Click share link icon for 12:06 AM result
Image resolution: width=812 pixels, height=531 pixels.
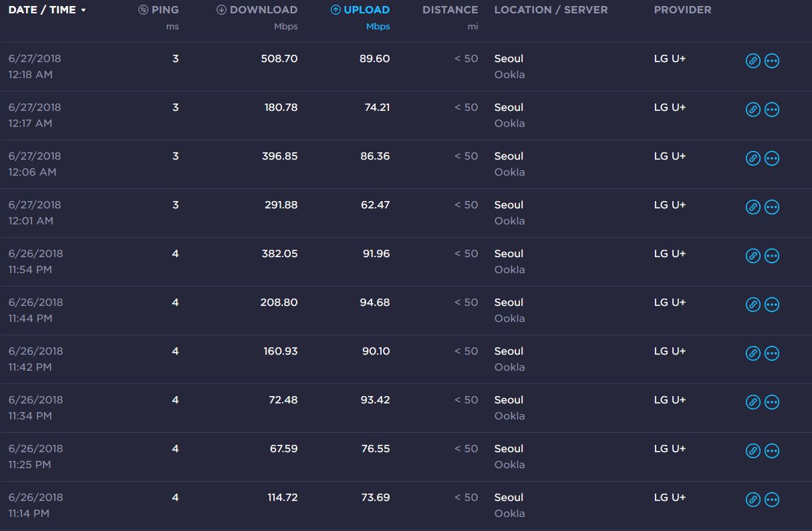coord(753,158)
